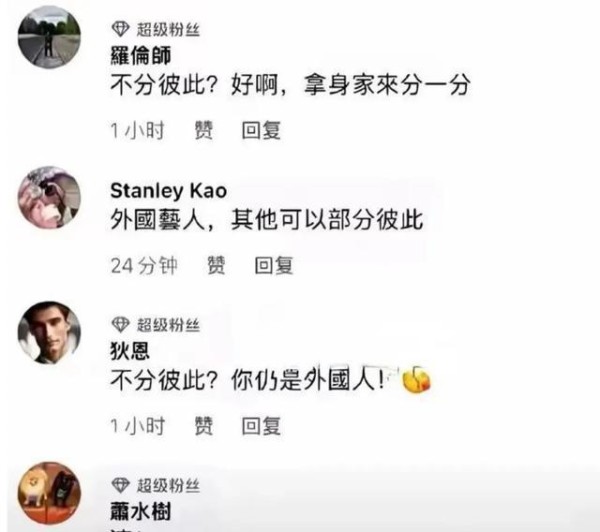This screenshot has width=600, height=532.
Task: Open Stanley Kao's avatar photo
Action: pyautogui.click(x=49, y=197)
